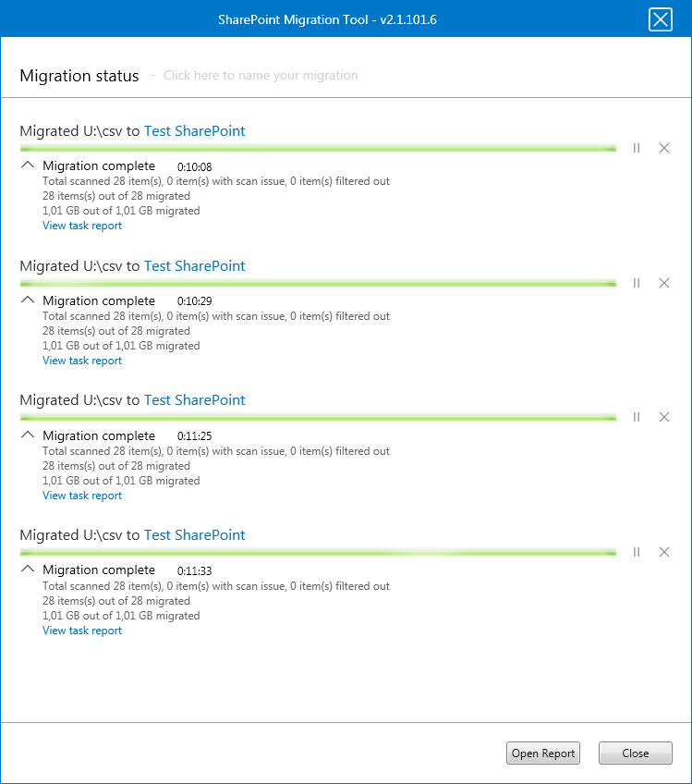View task report for the 0:11:33 migration
Screen dimensions: 692x784
click(x=82, y=631)
